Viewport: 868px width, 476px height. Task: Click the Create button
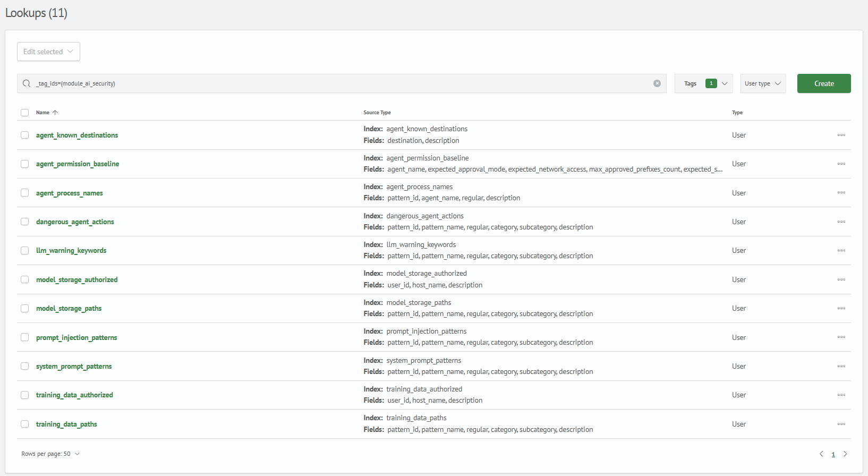(824, 83)
